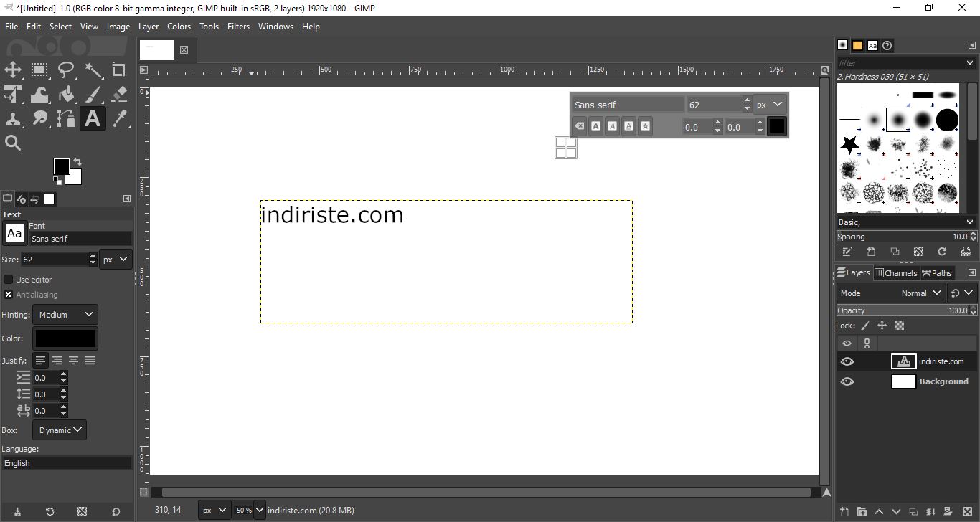Disable the Antialiasing checkbox
Viewport: 980px width, 522px height.
(x=9, y=295)
